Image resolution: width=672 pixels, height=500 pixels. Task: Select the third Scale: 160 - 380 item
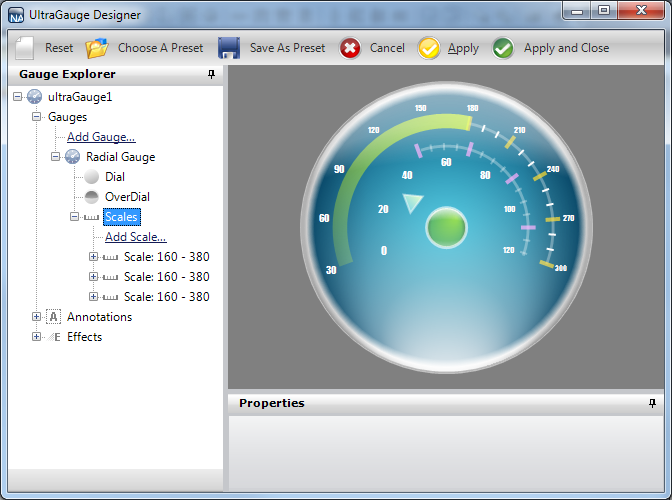166,296
